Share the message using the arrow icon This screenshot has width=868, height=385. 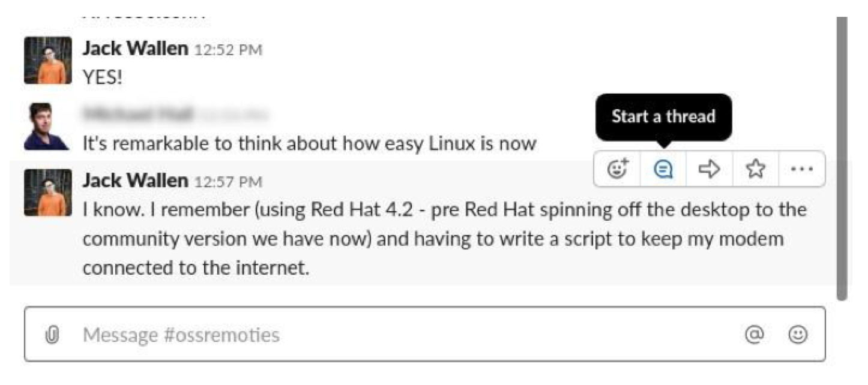pyautogui.click(x=709, y=170)
